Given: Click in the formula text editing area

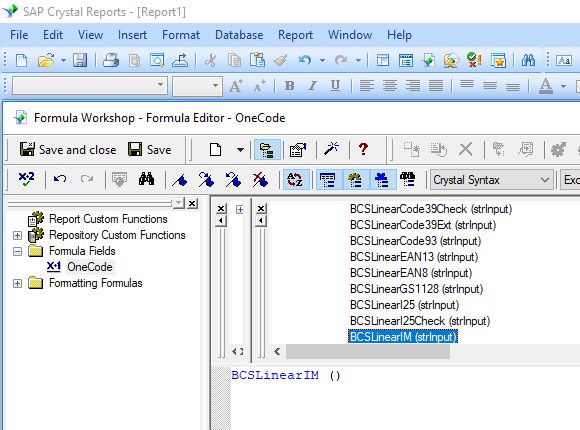Looking at the screenshot, I should (x=405, y=398).
